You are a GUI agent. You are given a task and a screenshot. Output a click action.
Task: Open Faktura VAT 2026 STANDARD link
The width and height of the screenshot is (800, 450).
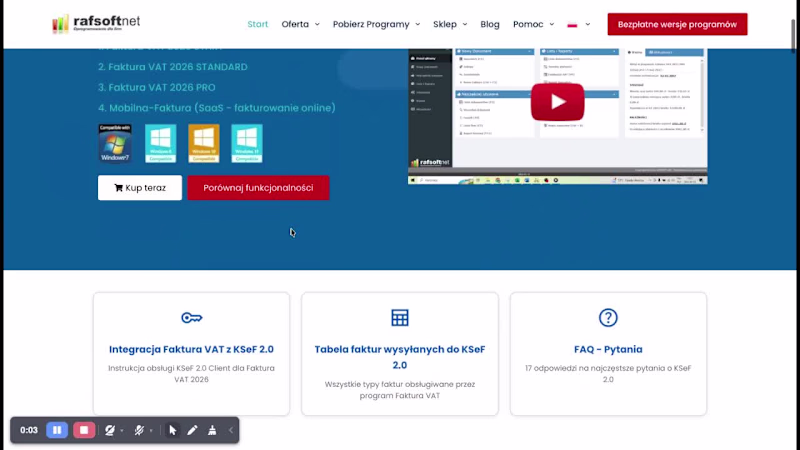coord(173,67)
